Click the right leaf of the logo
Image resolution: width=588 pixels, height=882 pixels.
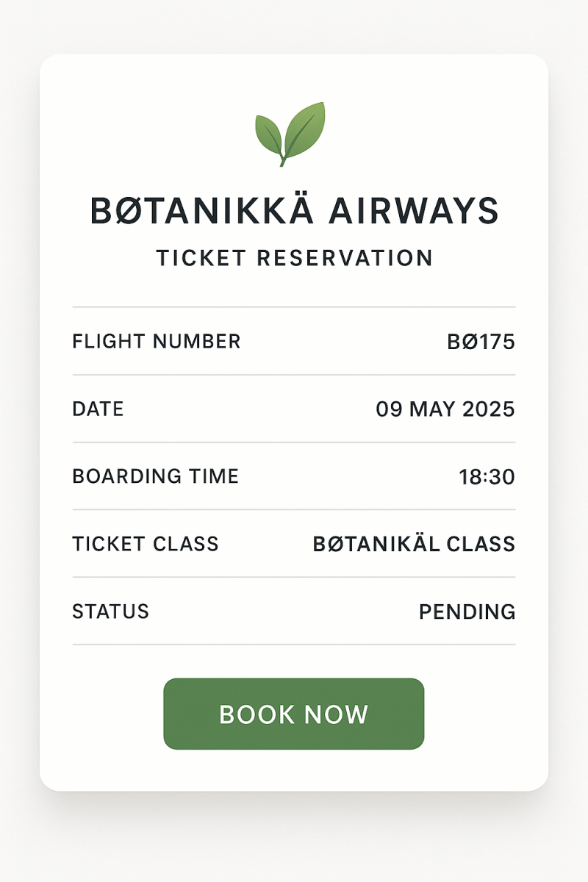point(305,131)
